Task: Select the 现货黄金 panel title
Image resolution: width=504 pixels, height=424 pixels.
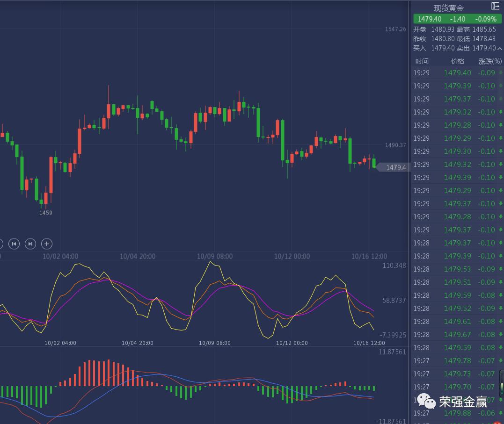Action: click(x=448, y=8)
